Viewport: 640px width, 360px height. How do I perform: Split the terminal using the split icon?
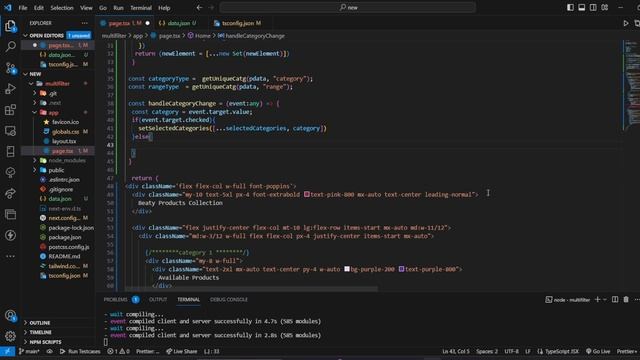coord(615,300)
